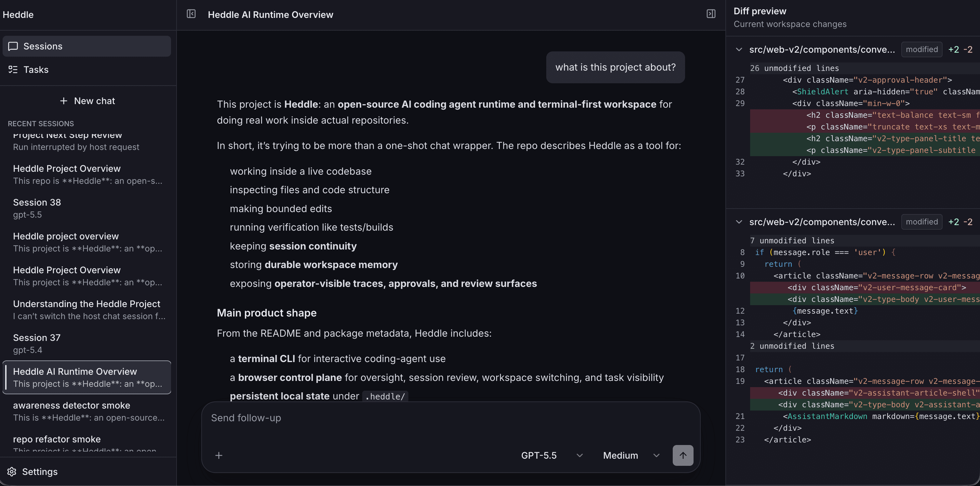Start a New chat
This screenshot has height=486, width=980.
point(87,101)
